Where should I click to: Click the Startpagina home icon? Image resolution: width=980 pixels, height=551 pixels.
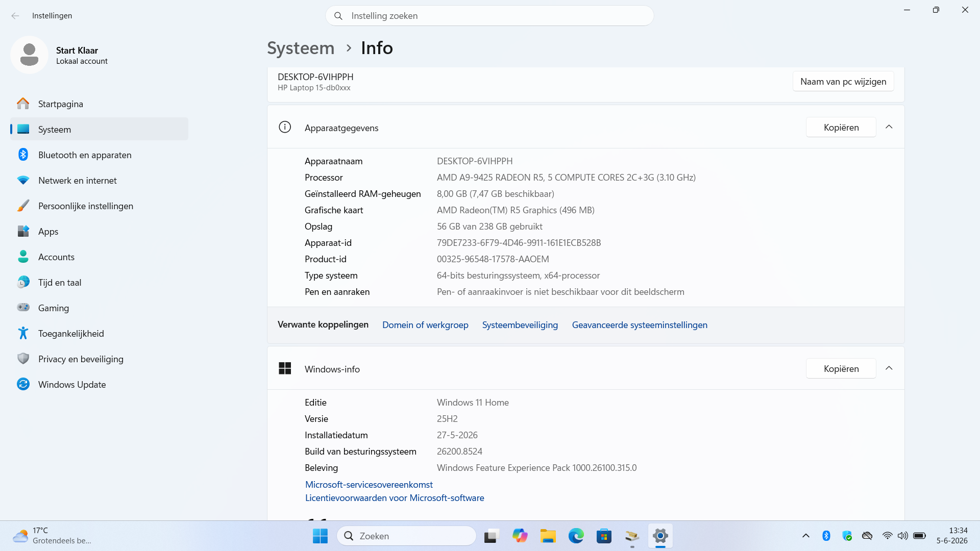pos(23,104)
